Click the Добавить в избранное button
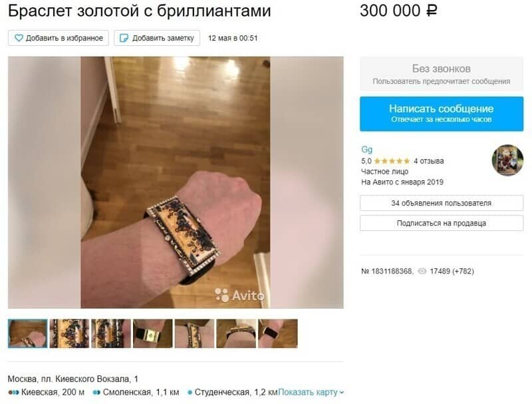Screen dimensions: 532x404 click(59, 38)
